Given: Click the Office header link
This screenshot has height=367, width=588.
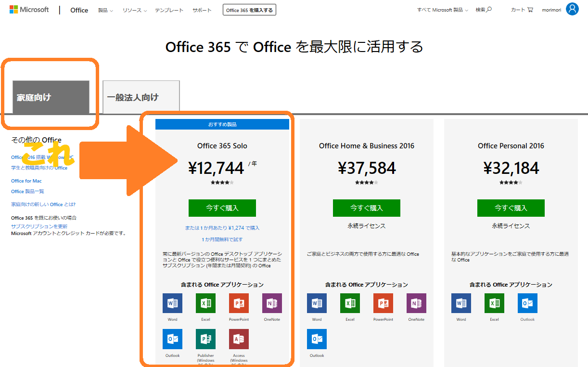Looking at the screenshot, I should click(79, 10).
